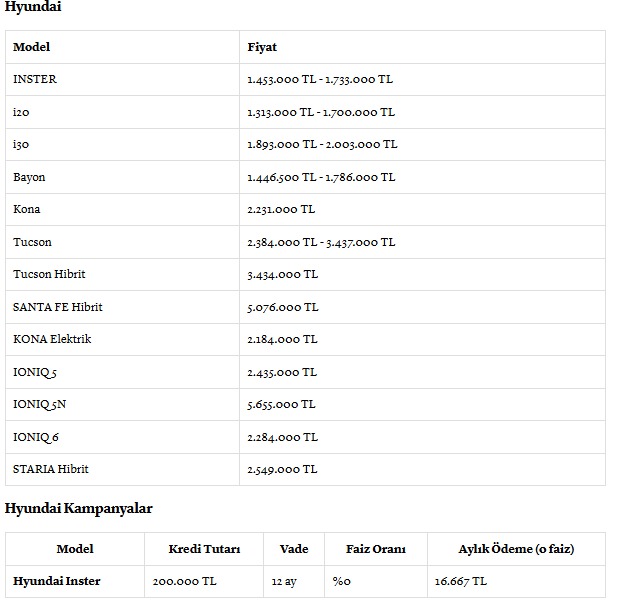This screenshot has height=610, width=623.
Task: Select the KONA Elektrik model cell
Action: [52, 339]
